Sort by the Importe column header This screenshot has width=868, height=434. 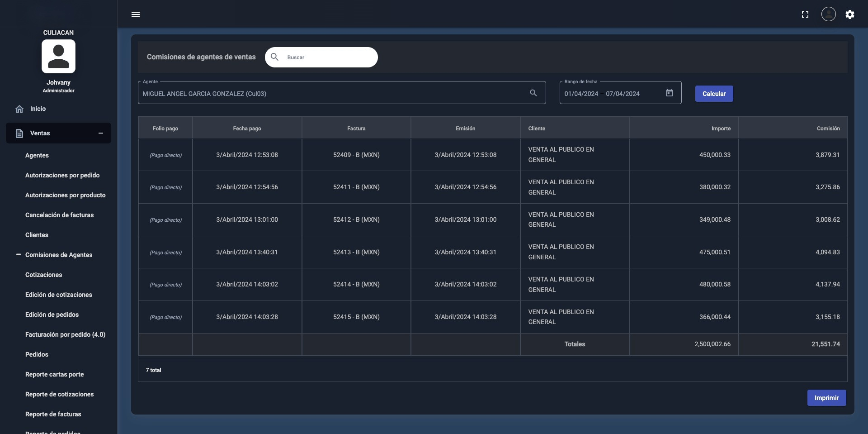click(x=721, y=129)
